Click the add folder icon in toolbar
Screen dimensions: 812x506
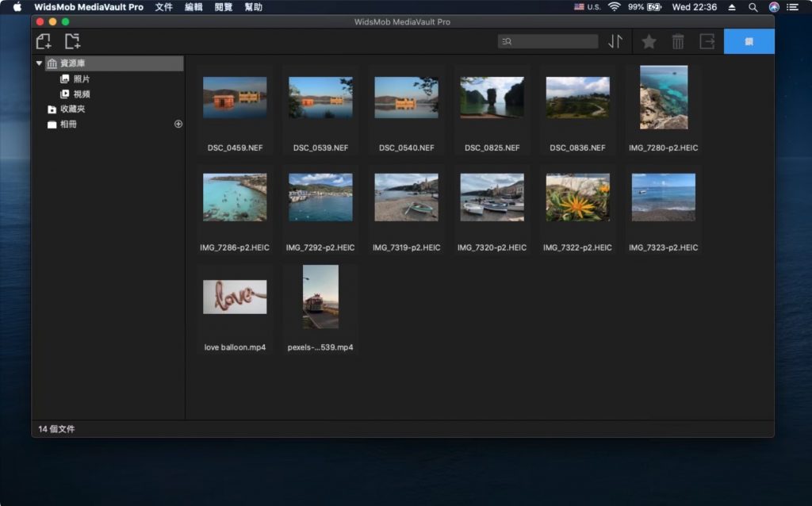73,40
